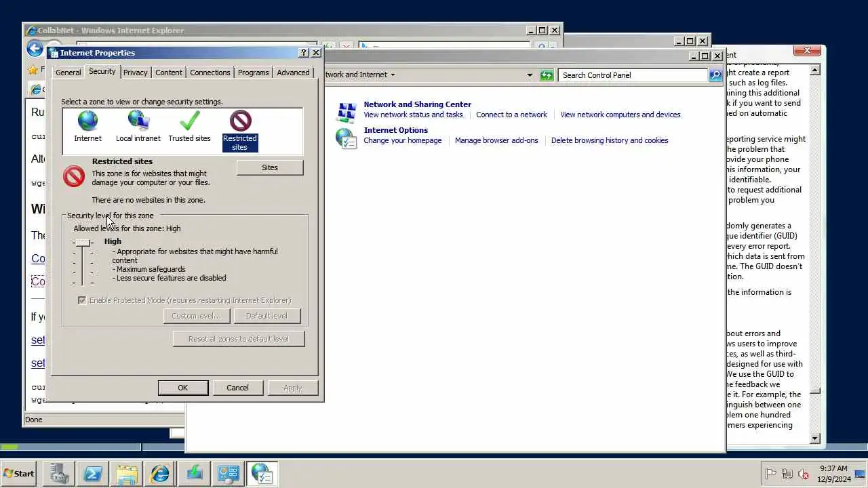The width and height of the screenshot is (868, 488).
Task: Open Windows PowerShell from the taskbar
Action: [93, 473]
